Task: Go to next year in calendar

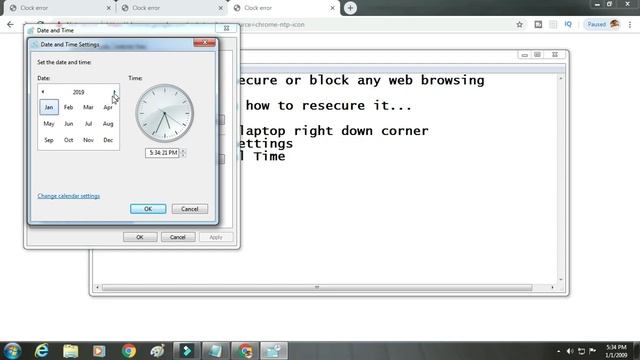Action: point(114,92)
